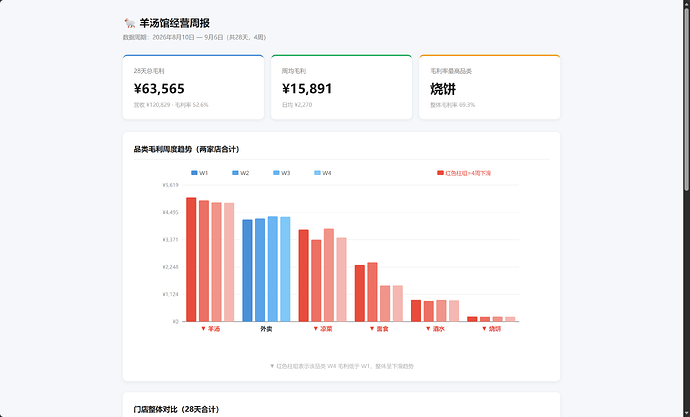Open the 毛利率最高品类 烧饼 card
690x417 pixels.
(490, 87)
